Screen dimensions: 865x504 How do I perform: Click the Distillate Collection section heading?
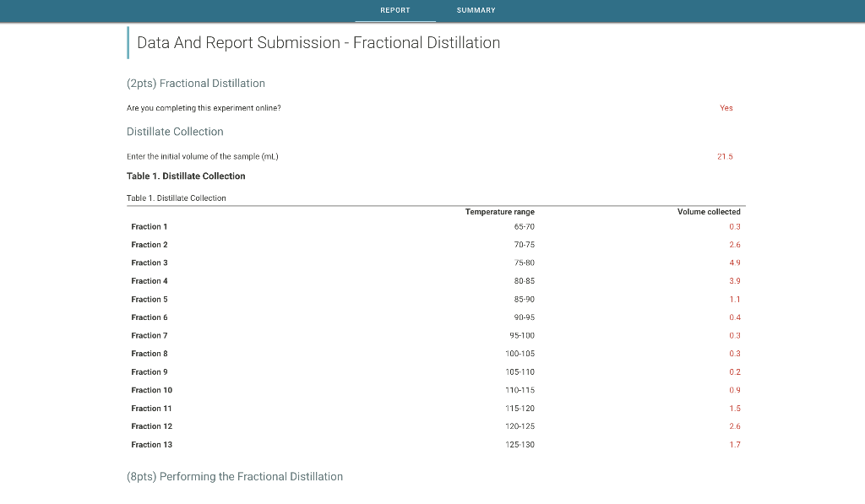175,132
